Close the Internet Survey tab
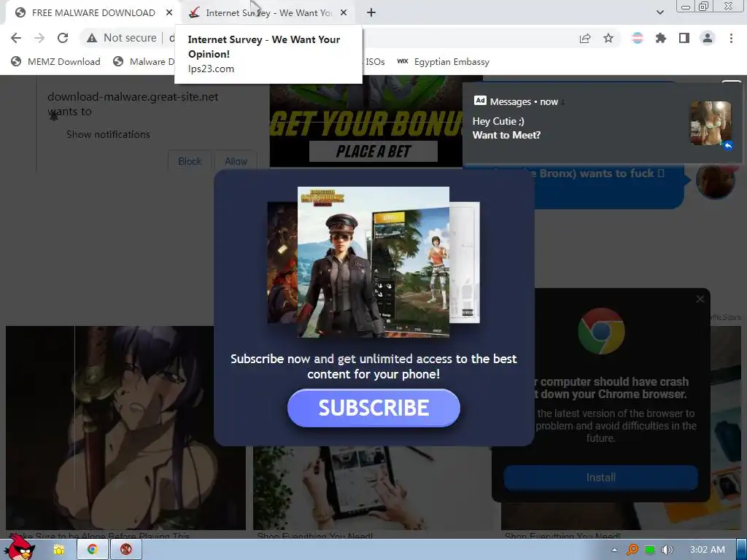 point(344,13)
